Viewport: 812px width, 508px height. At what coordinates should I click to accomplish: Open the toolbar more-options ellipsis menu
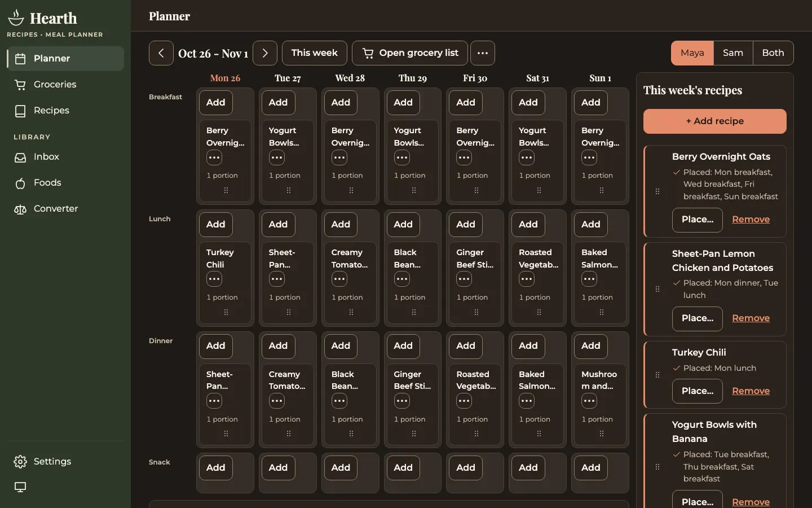(x=483, y=53)
